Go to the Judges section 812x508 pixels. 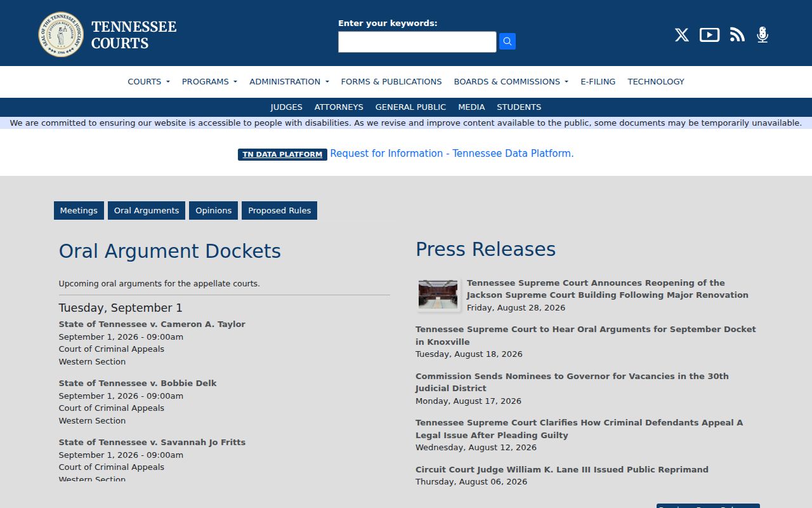[286, 107]
